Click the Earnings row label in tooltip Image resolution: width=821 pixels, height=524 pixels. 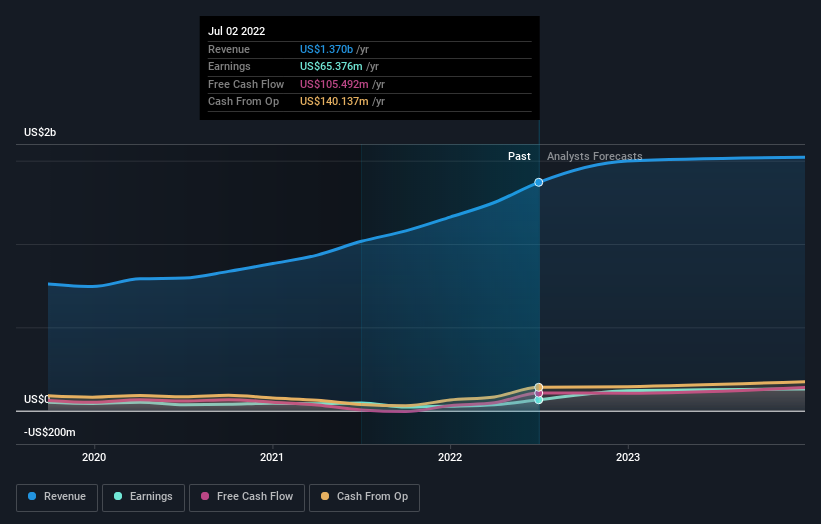tap(229, 66)
